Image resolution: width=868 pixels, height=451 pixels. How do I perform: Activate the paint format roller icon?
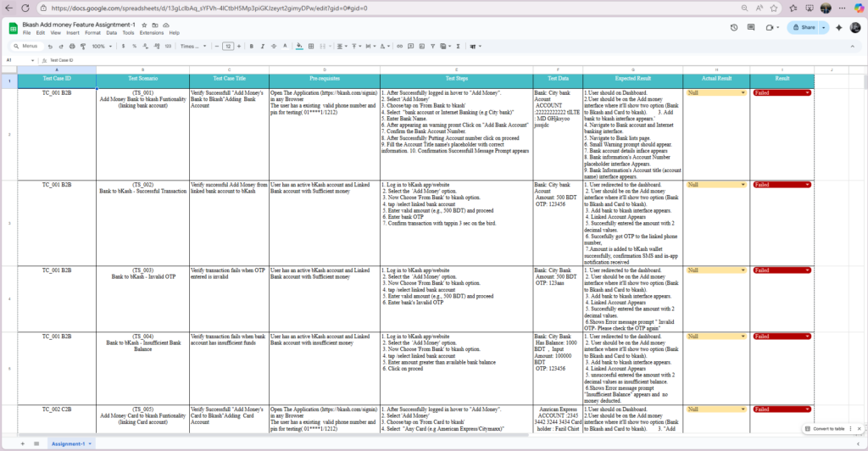click(x=83, y=47)
